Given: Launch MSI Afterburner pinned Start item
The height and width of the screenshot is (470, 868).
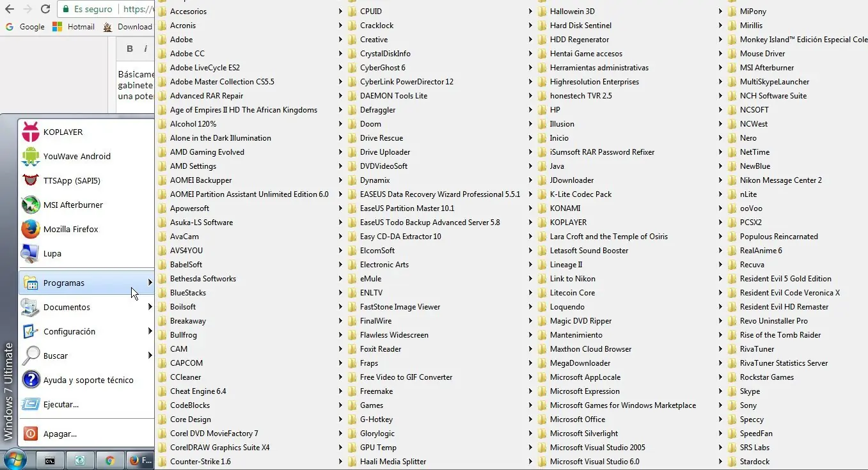Looking at the screenshot, I should [86, 205].
